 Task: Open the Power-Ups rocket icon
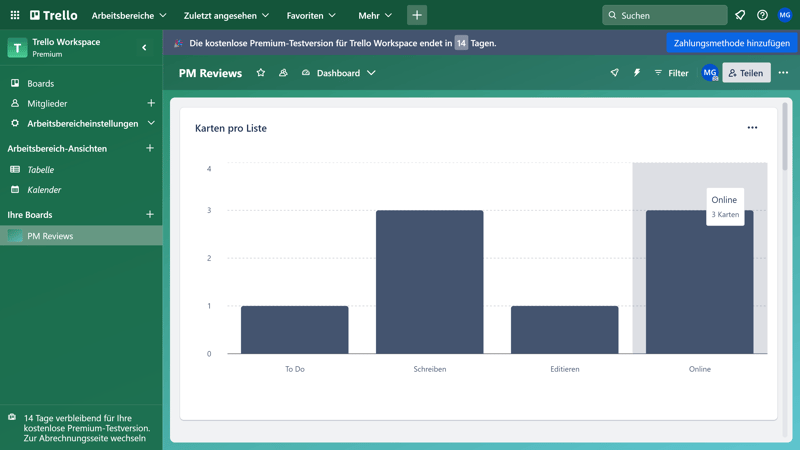(614, 73)
